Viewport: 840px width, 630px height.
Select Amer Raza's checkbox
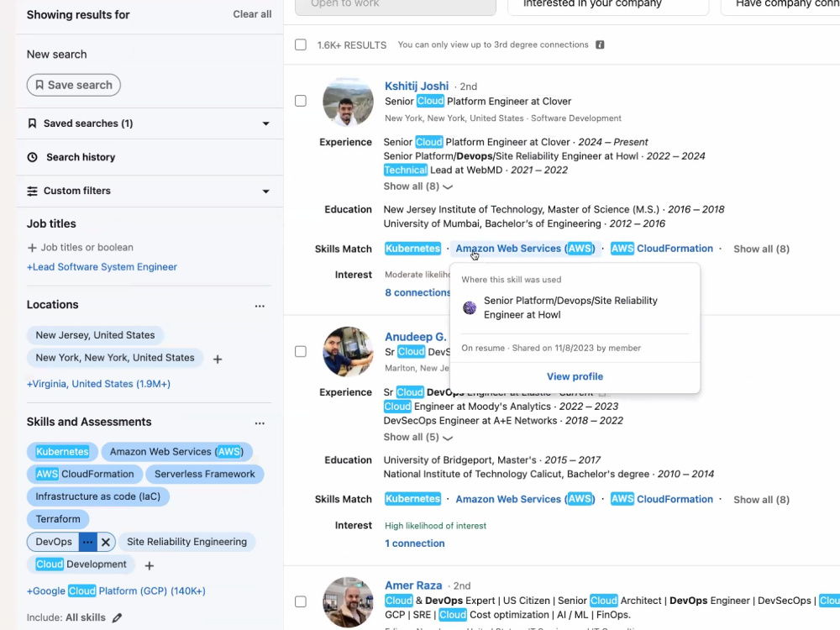(301, 601)
